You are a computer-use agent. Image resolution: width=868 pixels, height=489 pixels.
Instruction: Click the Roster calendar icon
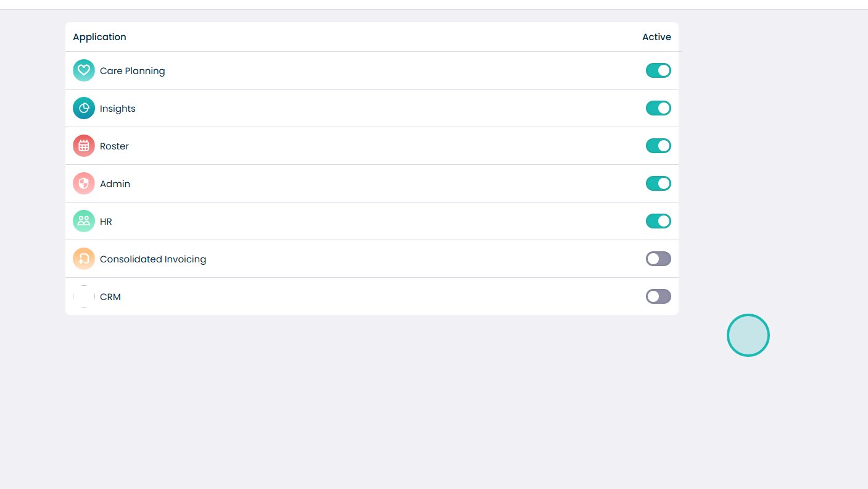[84, 146]
